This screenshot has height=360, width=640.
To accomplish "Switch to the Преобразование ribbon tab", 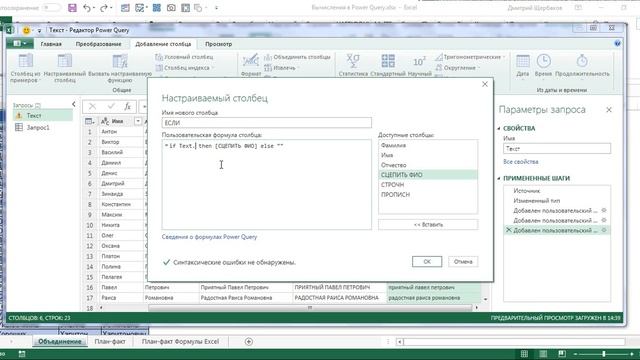I will click(x=98, y=44).
